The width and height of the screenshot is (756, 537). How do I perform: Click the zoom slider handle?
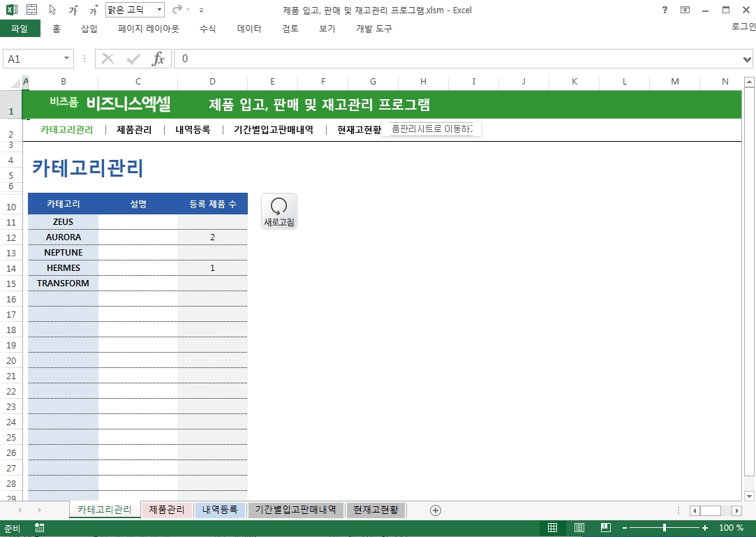coord(665,528)
